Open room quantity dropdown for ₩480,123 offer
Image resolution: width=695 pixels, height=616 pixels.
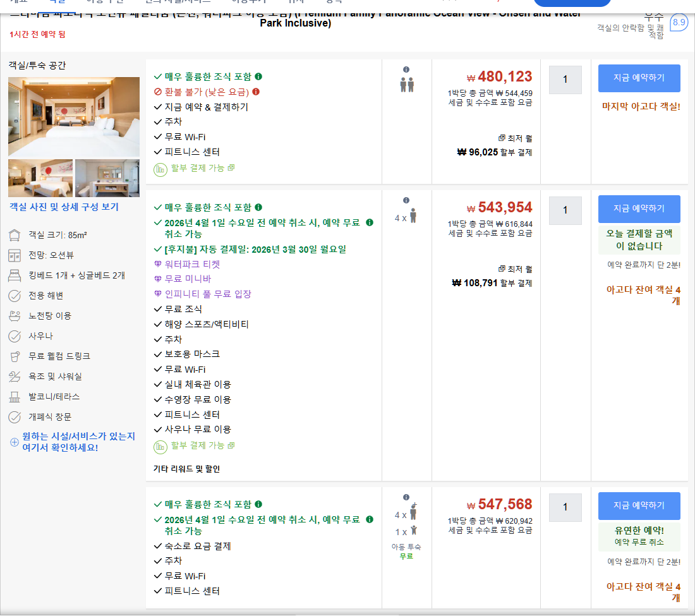pyautogui.click(x=565, y=80)
